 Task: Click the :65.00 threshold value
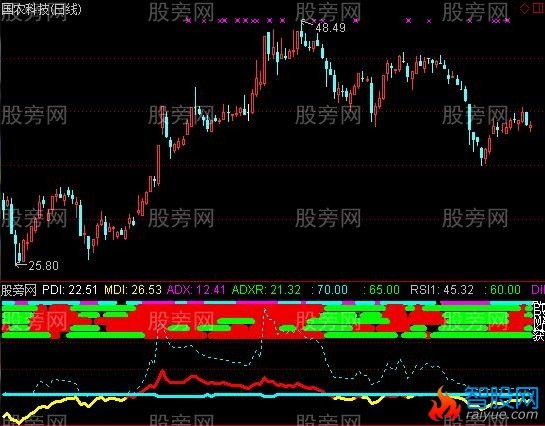tap(381, 290)
